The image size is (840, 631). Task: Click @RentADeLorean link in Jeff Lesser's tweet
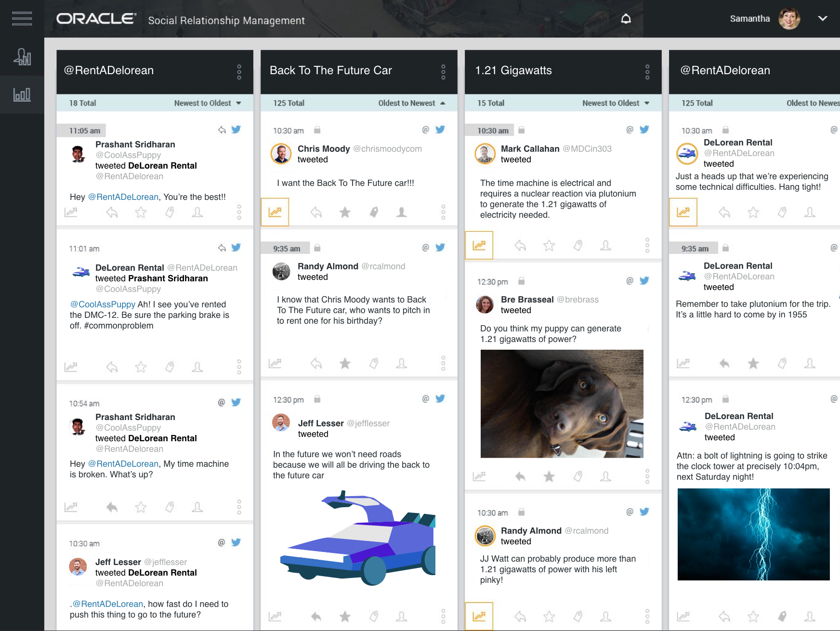[x=112, y=604]
